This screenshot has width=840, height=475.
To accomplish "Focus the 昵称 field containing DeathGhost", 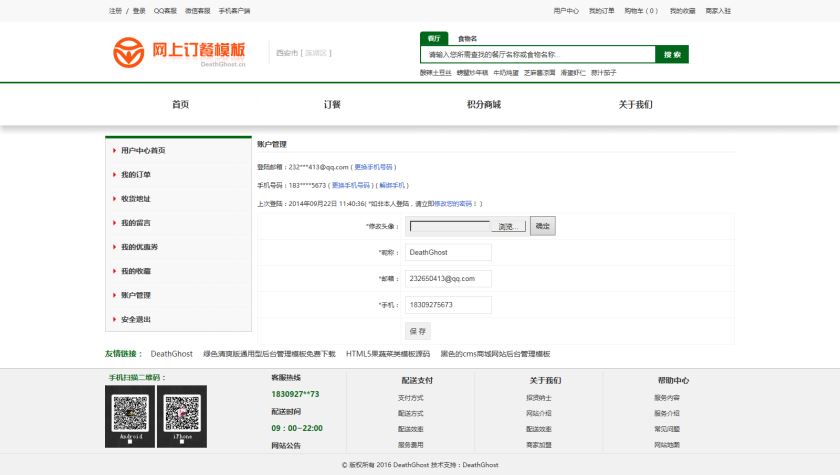I will coord(448,252).
